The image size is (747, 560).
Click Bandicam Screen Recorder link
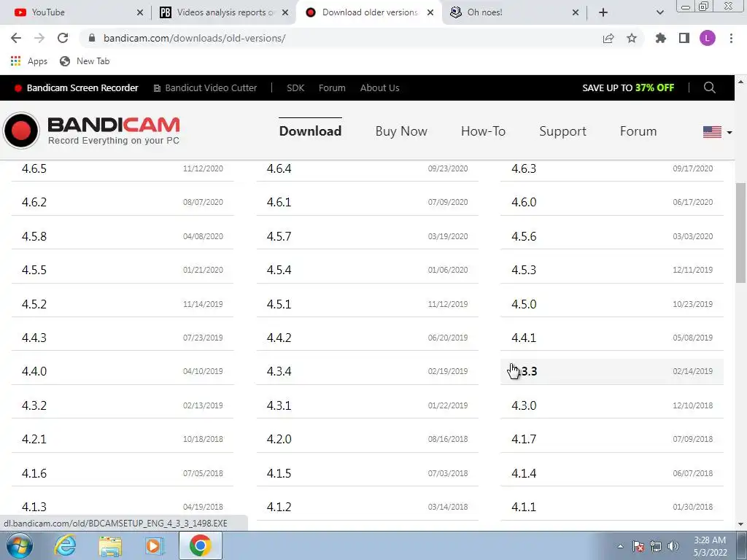coord(77,87)
